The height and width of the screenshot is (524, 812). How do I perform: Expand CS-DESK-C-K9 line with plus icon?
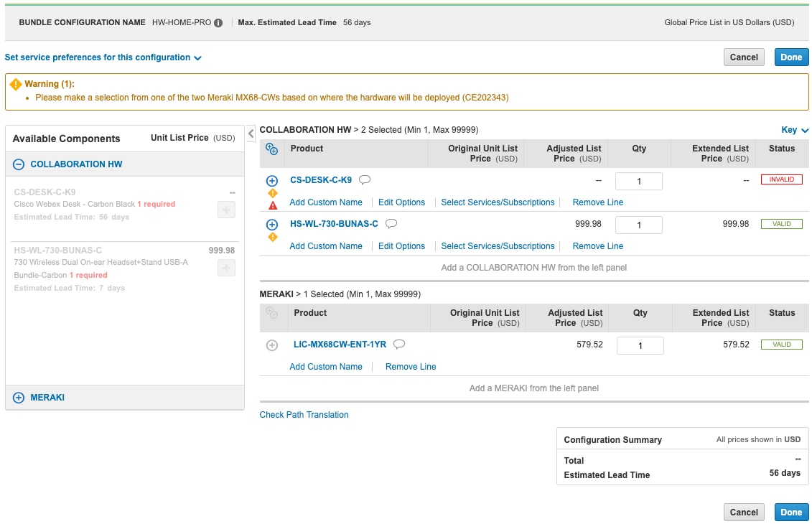(272, 181)
